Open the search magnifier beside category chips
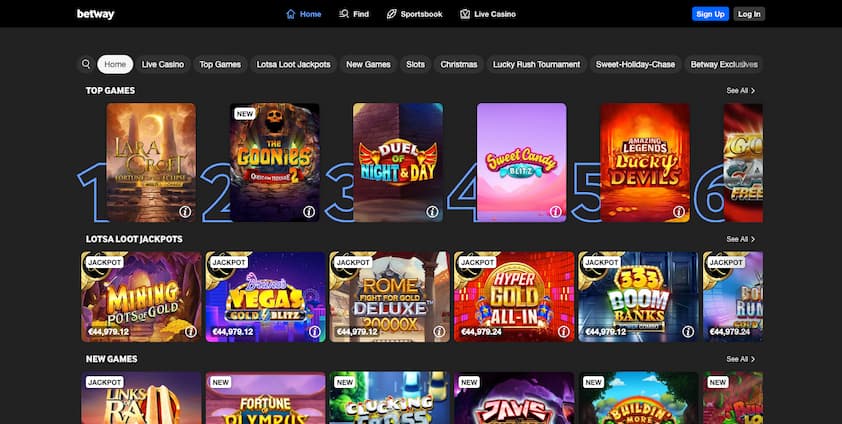842x424 pixels. point(86,64)
